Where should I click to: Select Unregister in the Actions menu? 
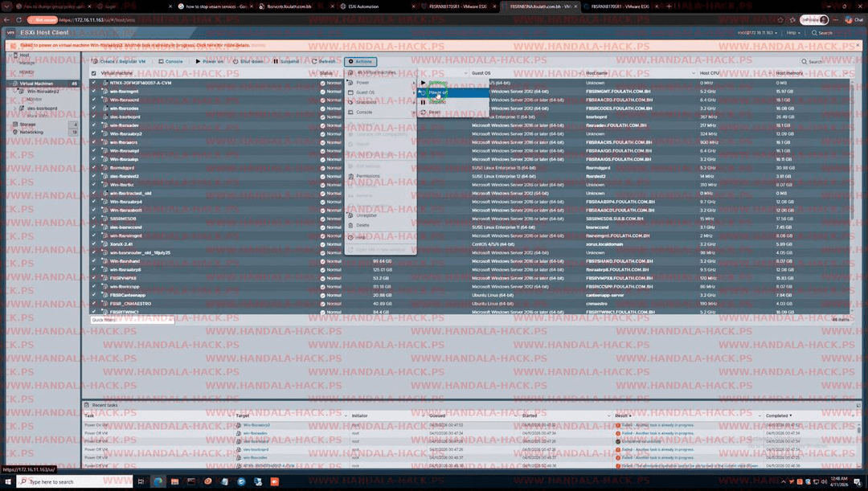coord(381,215)
